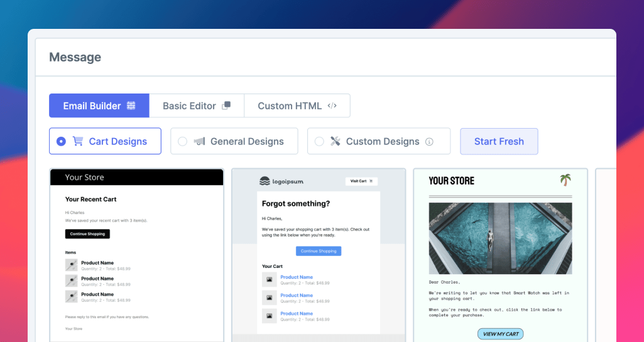Click the first blue Product Name link

coord(297,277)
